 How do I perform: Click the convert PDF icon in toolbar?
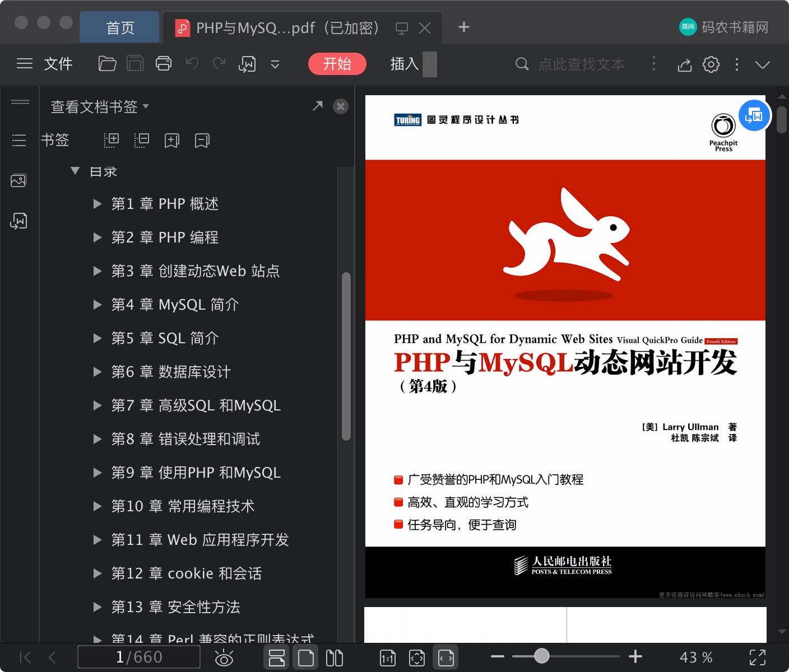click(x=247, y=64)
